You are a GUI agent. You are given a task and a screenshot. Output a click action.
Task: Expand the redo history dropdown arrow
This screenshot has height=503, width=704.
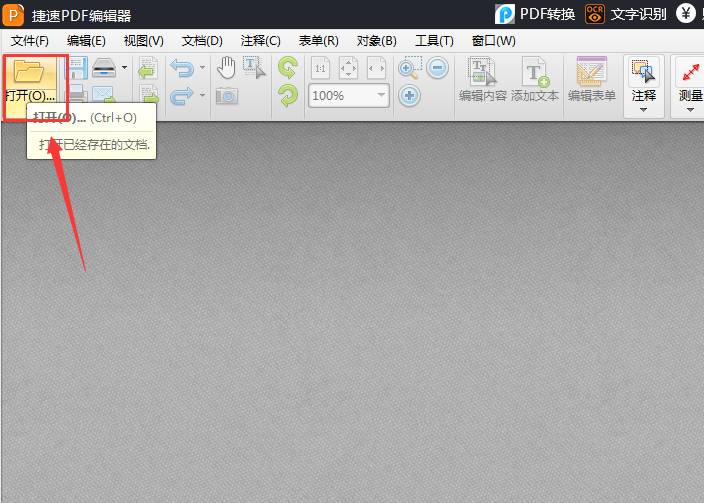pyautogui.click(x=202, y=95)
